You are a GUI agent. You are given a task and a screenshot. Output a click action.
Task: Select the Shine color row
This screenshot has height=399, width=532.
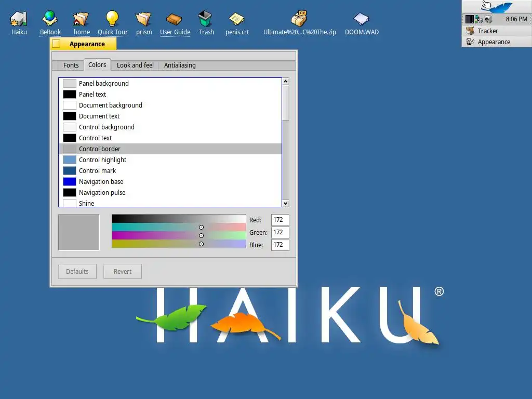point(170,203)
